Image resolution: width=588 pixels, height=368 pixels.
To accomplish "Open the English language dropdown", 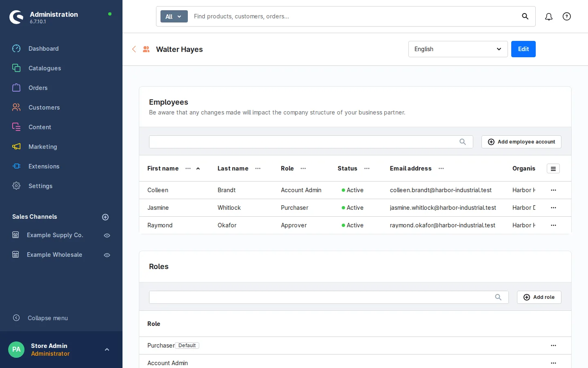I will (458, 49).
